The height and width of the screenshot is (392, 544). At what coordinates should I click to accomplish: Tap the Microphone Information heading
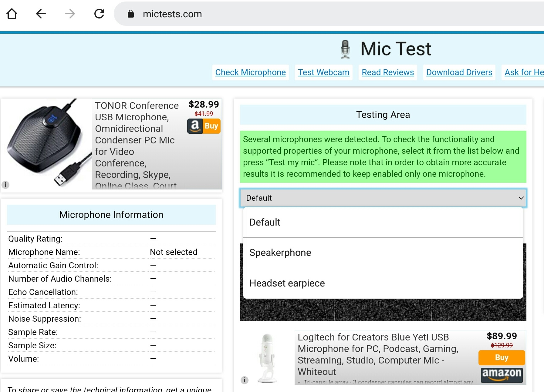pyautogui.click(x=111, y=215)
